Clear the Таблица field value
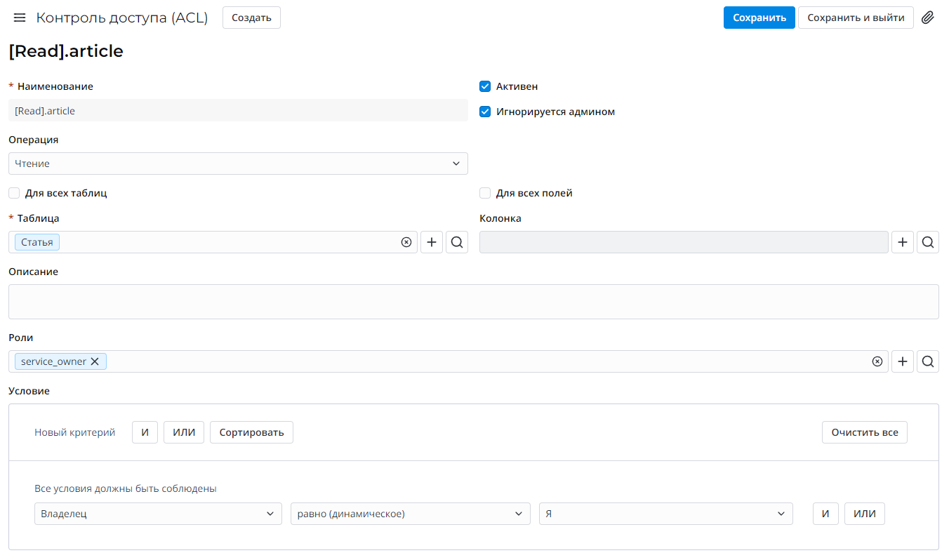This screenshot has width=949, height=560. click(x=406, y=242)
